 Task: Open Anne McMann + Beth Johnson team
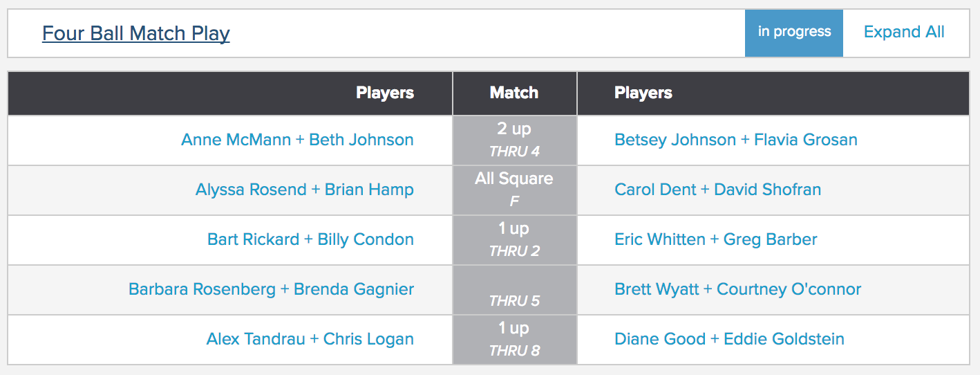pyautogui.click(x=297, y=140)
